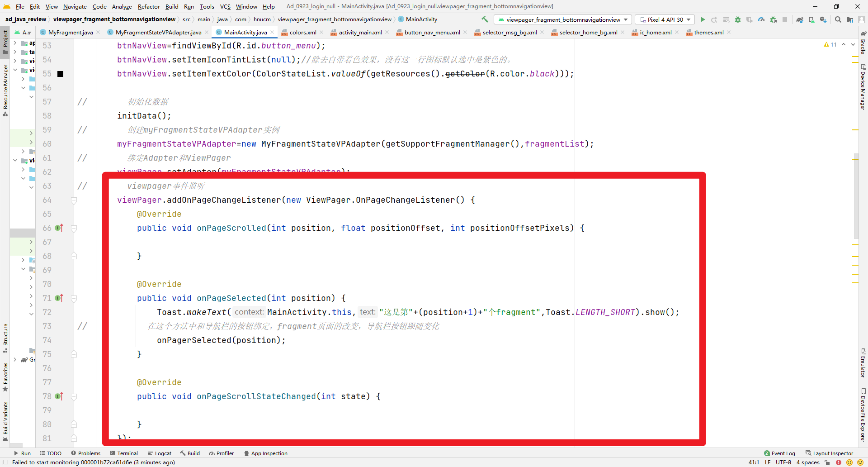Open the Pixel 4 API 30 device dropdown
This screenshot has height=467, width=868.
click(x=665, y=19)
